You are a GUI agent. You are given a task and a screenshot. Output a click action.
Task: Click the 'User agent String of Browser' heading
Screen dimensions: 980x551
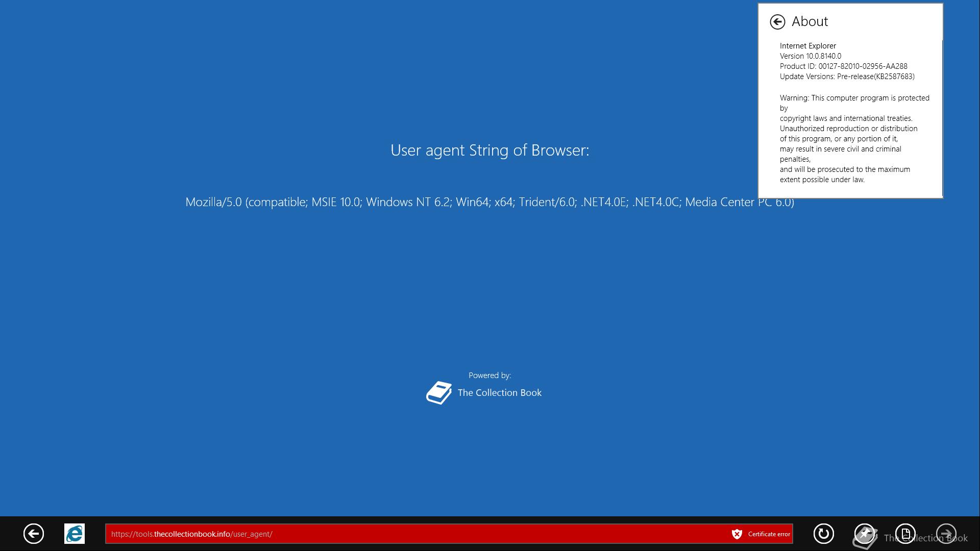[489, 150]
